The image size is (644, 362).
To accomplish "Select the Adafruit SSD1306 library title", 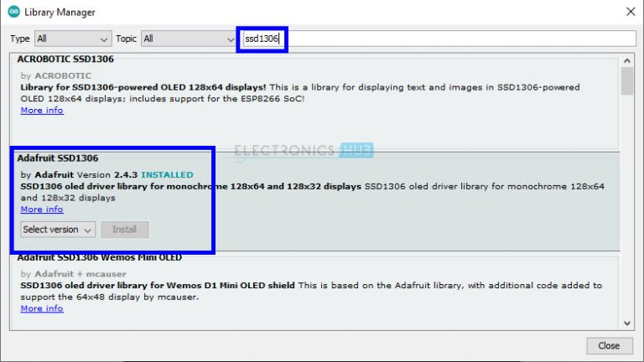I will tap(58, 158).
